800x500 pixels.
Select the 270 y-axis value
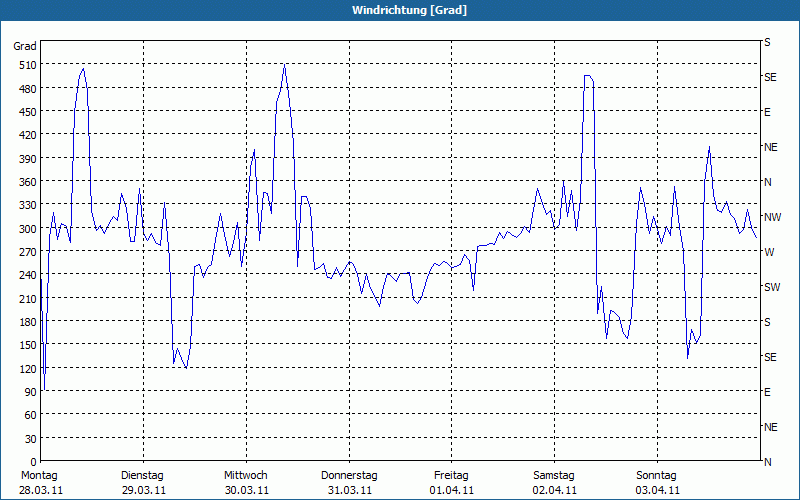tap(28, 252)
